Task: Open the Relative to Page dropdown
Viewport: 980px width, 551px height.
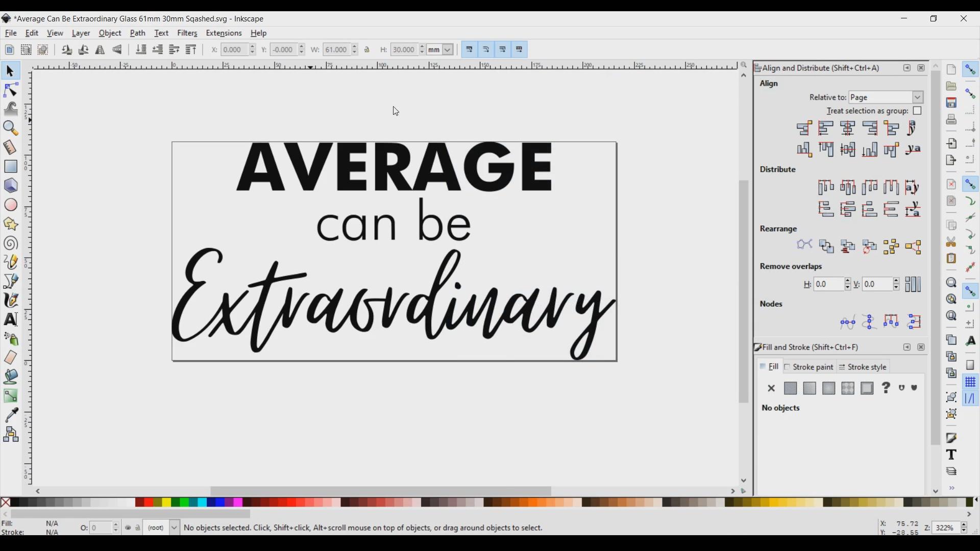Action: (x=887, y=97)
